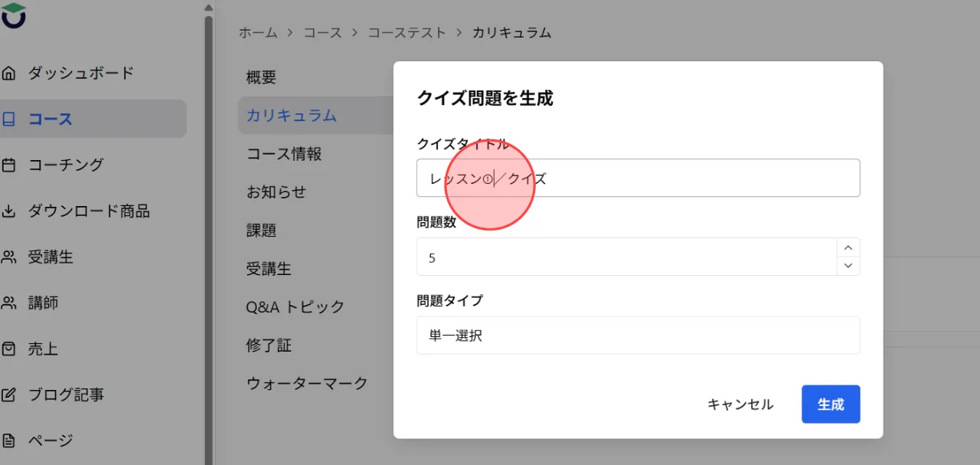Increase 問題数 with up arrow
The width and height of the screenshot is (980, 465).
pos(848,247)
